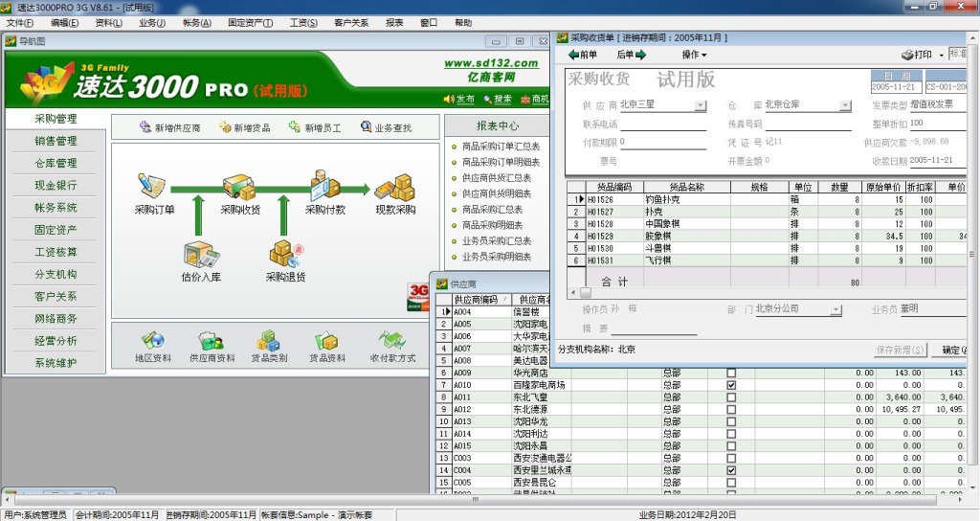Open 地区资料 icon
This screenshot has height=521, width=980.
(153, 340)
